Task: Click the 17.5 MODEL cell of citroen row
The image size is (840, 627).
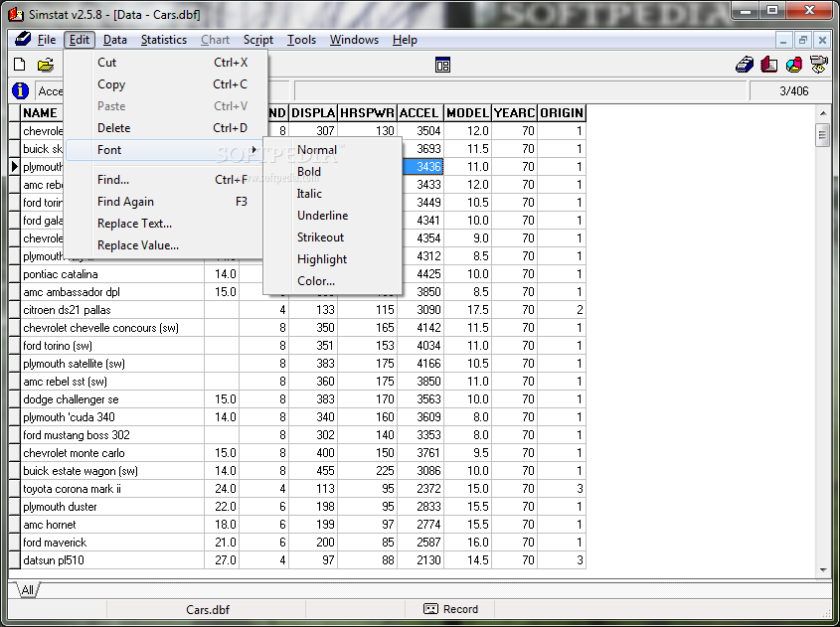Action: tap(467, 310)
